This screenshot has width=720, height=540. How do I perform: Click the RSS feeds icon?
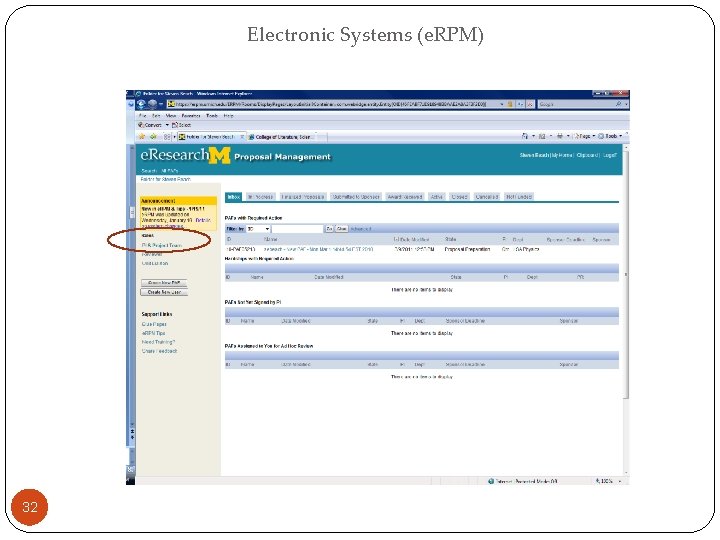542,136
